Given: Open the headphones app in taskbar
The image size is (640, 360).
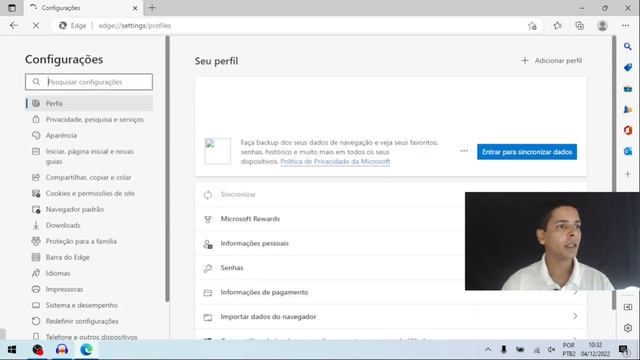Looking at the screenshot, I should [62, 350].
